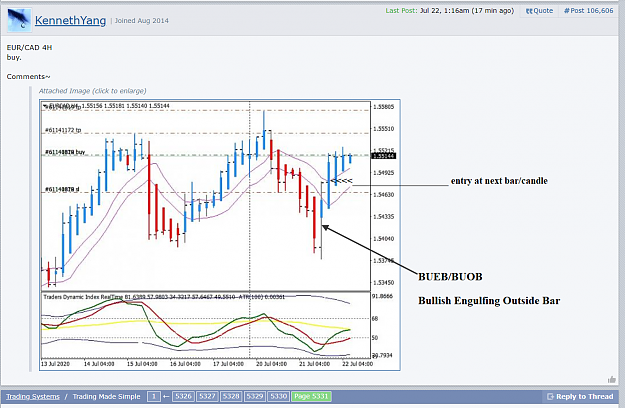Go to page 5329

click(255, 396)
